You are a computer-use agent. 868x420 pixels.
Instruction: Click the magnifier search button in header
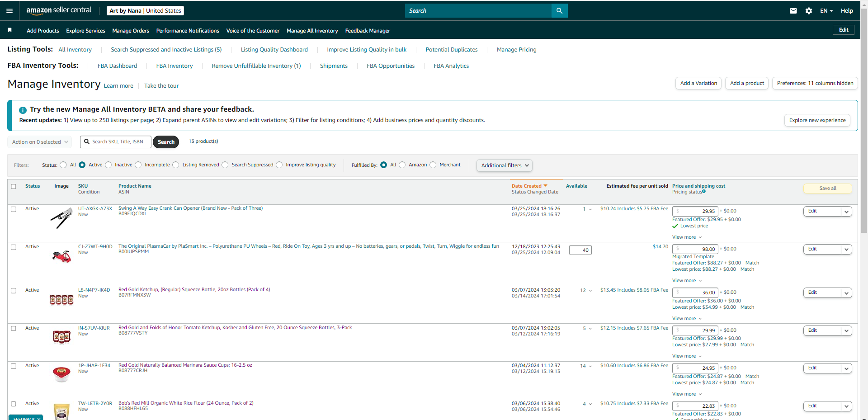pyautogui.click(x=559, y=11)
